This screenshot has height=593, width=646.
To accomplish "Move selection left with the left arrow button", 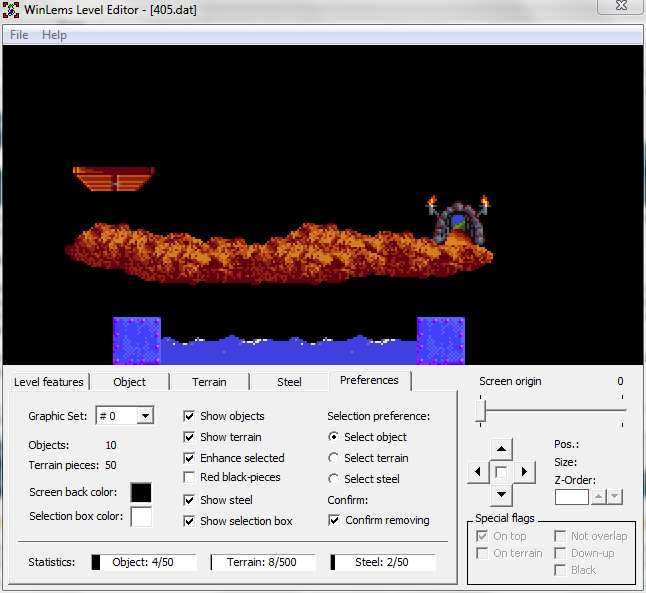I will point(478,472).
